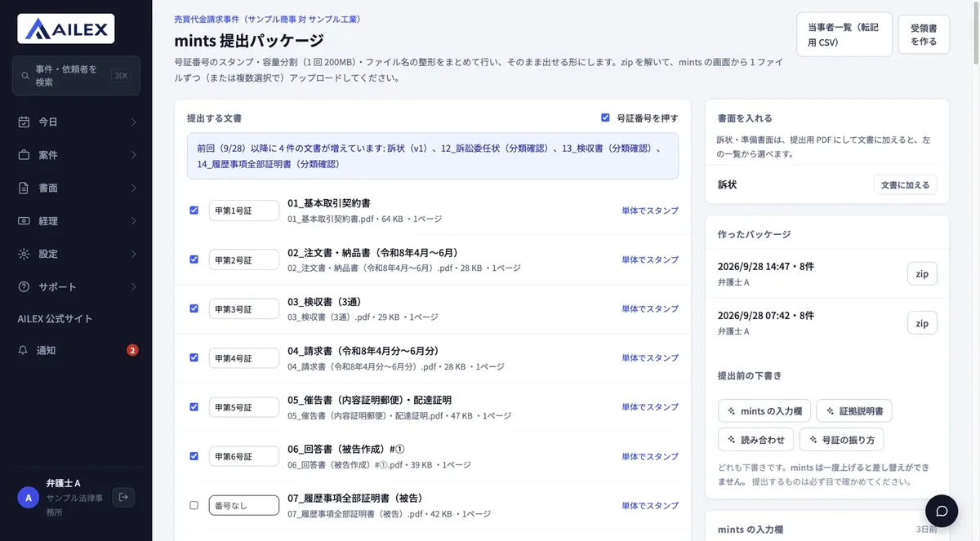Click the notification badge showing 2
Screen dimensions: 980x541
click(132, 350)
